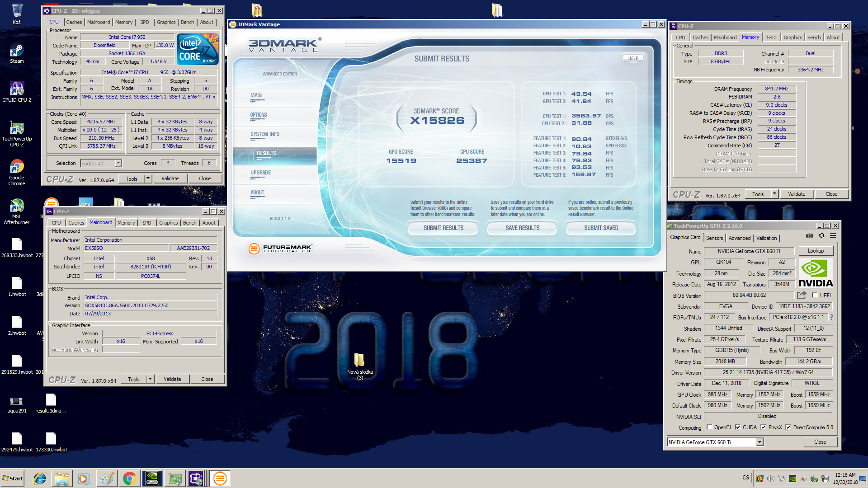The height and width of the screenshot is (488, 868).
Task: Open the aqua291 desktop icon
Action: click(x=17, y=404)
